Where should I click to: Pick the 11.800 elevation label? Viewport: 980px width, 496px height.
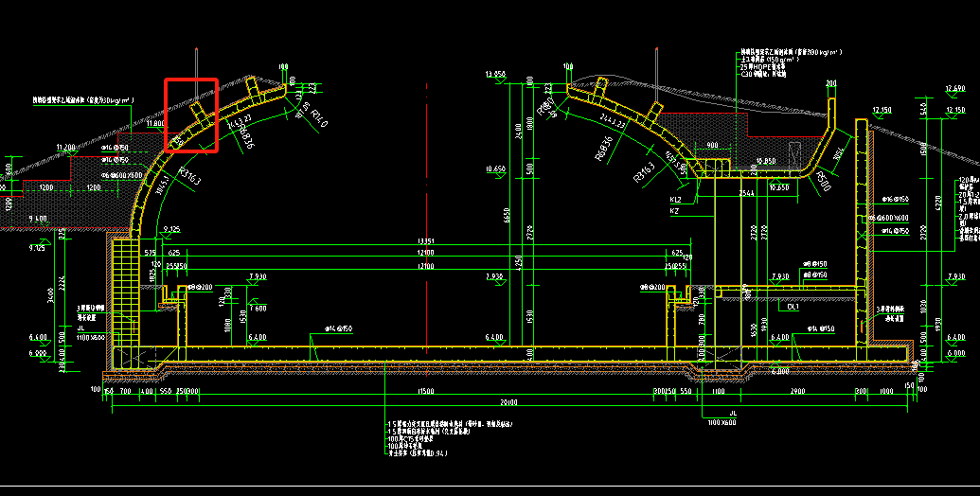[155, 124]
